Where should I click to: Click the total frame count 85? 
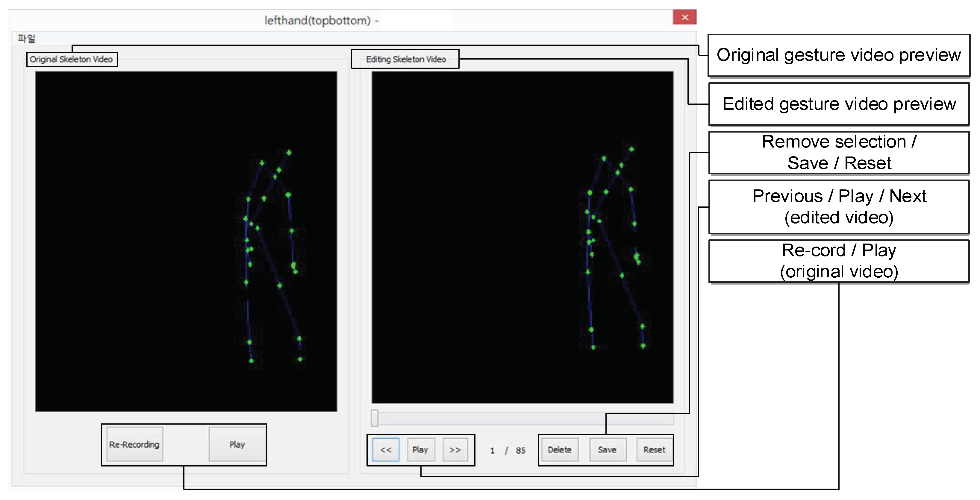[x=520, y=451]
